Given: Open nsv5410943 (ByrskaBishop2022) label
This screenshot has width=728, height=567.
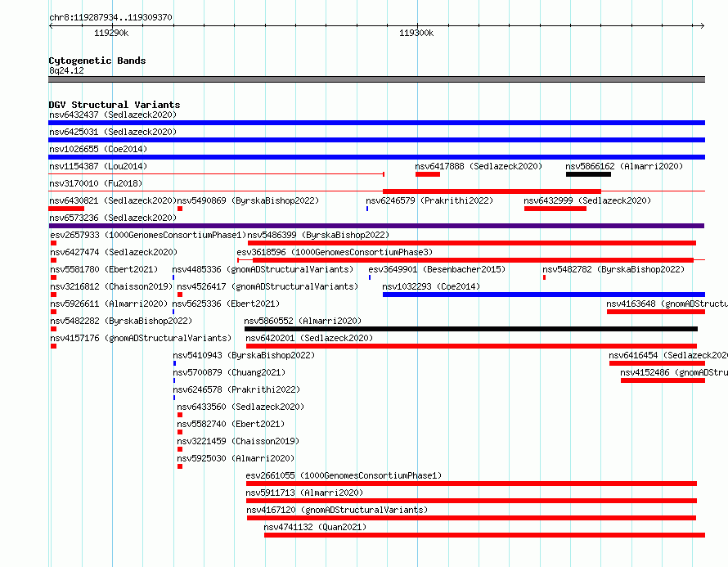Looking at the screenshot, I should [x=244, y=355].
